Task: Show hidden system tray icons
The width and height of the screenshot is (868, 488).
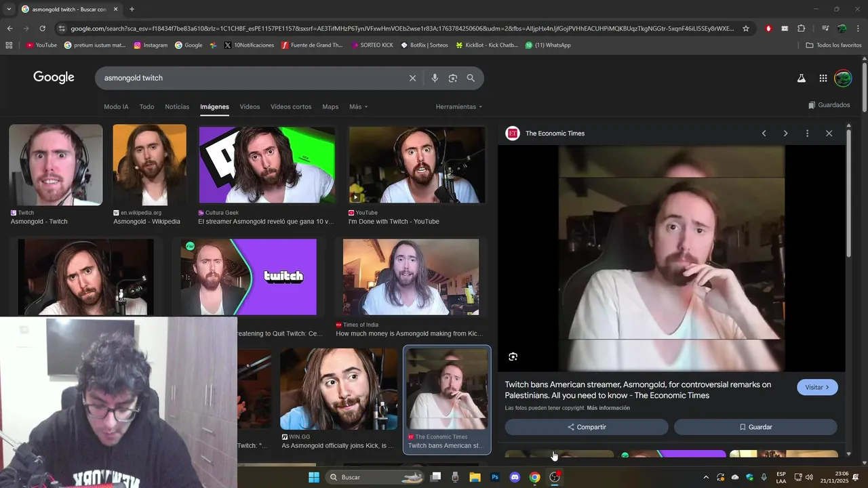Action: tap(705, 477)
